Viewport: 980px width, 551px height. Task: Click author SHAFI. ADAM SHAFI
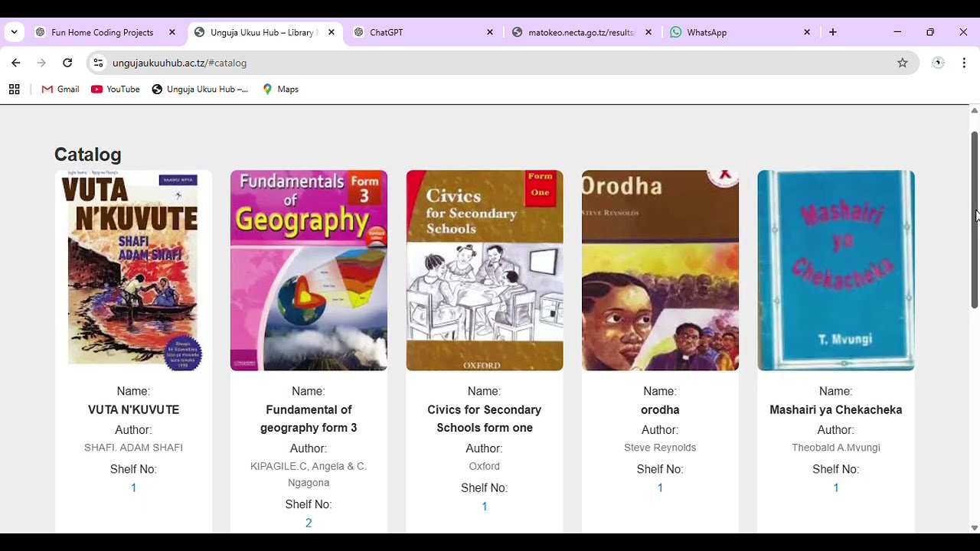[x=133, y=448]
